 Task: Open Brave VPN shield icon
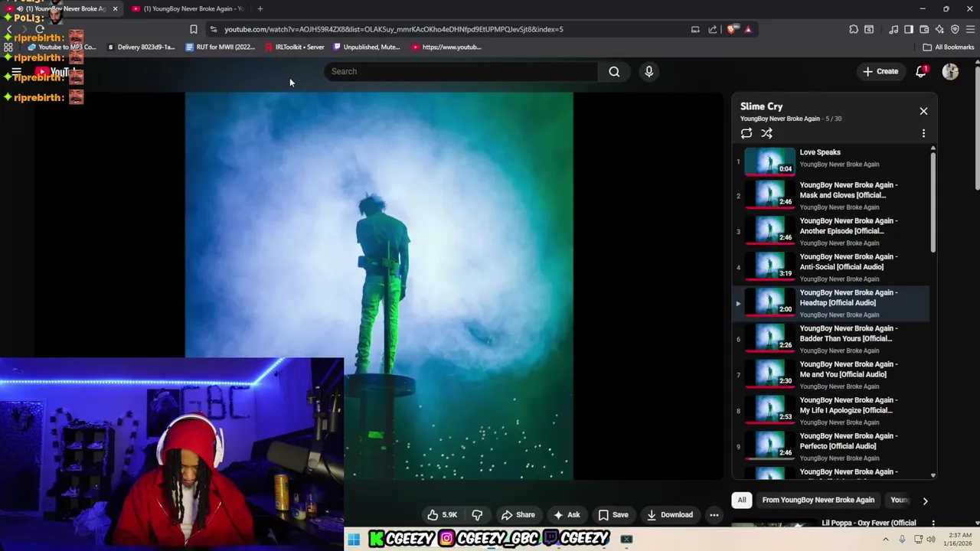(955, 29)
